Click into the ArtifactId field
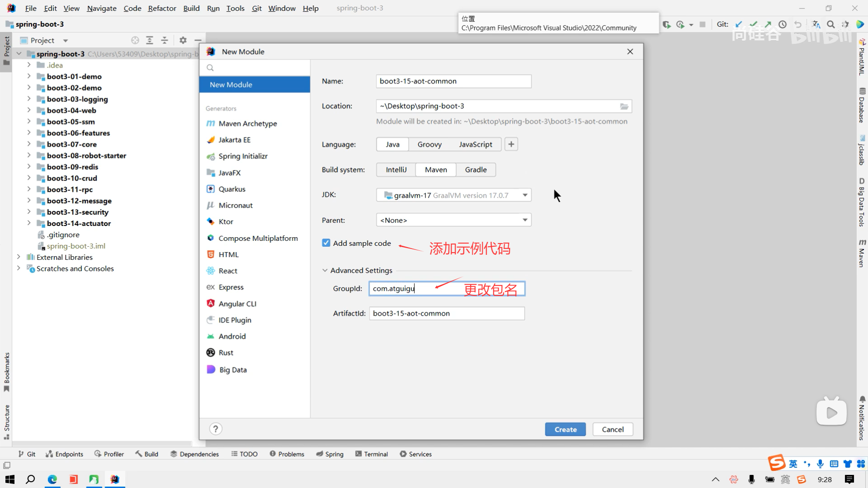The height and width of the screenshot is (488, 868). pos(446,313)
